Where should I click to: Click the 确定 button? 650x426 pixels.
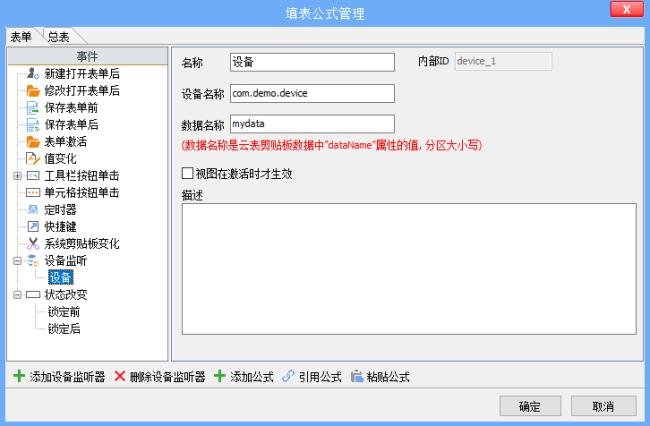(530, 406)
